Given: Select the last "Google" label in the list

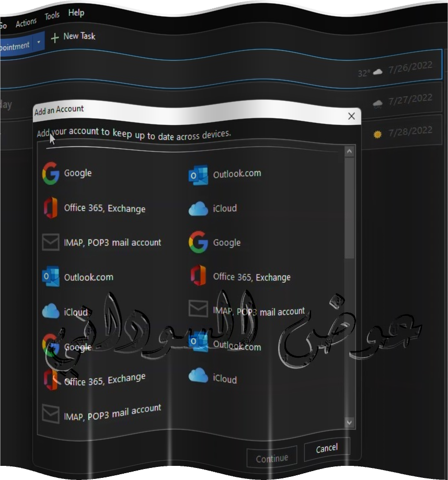Looking at the screenshot, I should click(x=78, y=347).
